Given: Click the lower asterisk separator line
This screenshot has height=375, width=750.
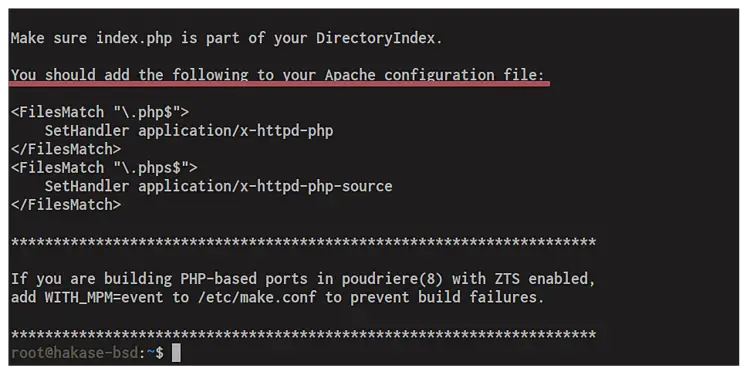Looking at the screenshot, I should coord(303,334).
